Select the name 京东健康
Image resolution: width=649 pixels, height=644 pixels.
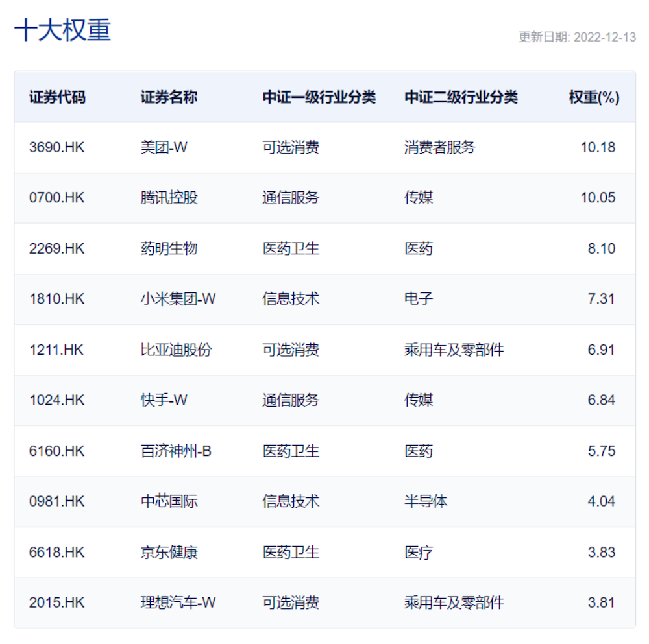169,552
